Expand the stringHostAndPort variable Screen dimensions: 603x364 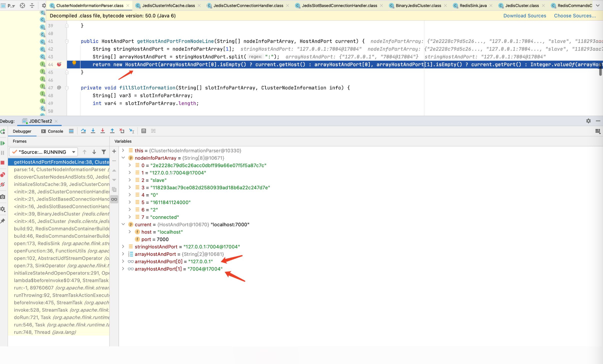coord(123,247)
